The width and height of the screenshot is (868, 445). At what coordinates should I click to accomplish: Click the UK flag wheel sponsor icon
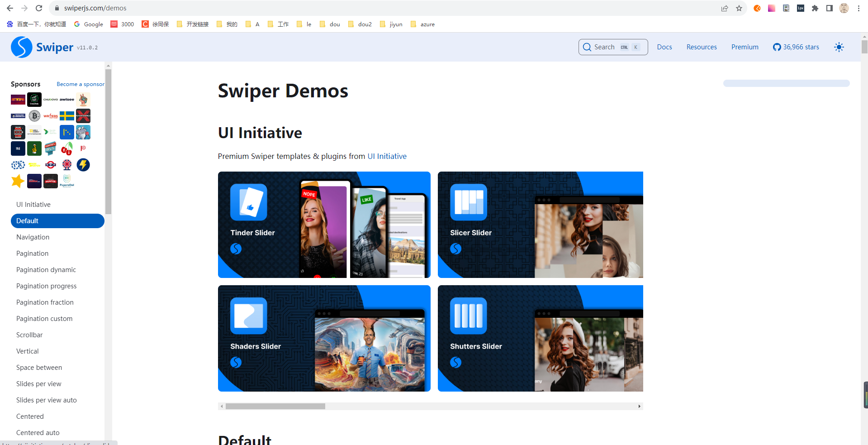tap(67, 165)
